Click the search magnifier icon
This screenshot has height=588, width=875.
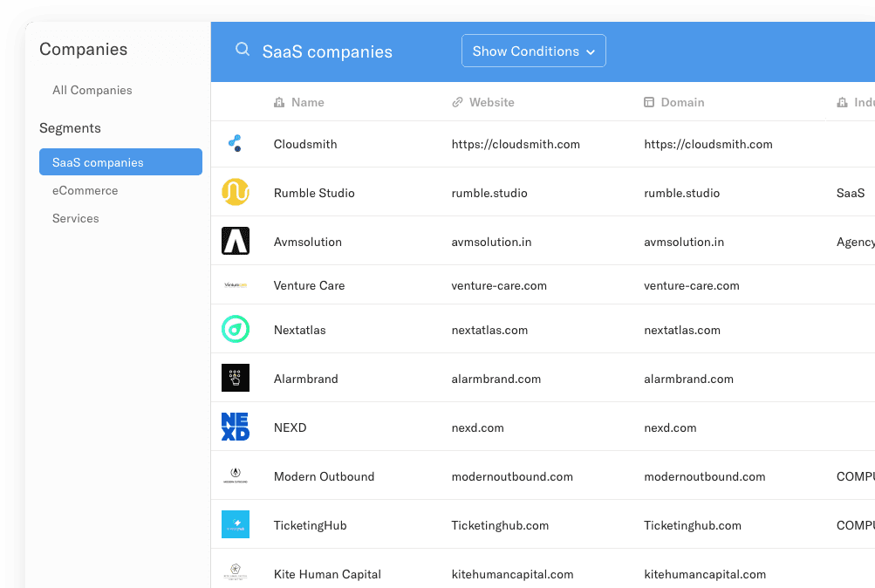click(x=243, y=50)
